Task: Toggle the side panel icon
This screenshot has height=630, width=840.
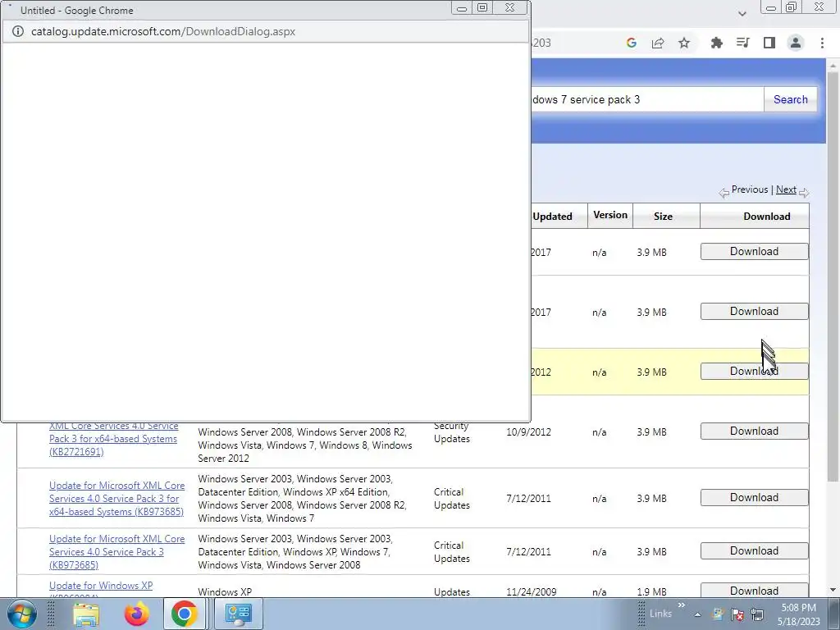Action: point(769,43)
